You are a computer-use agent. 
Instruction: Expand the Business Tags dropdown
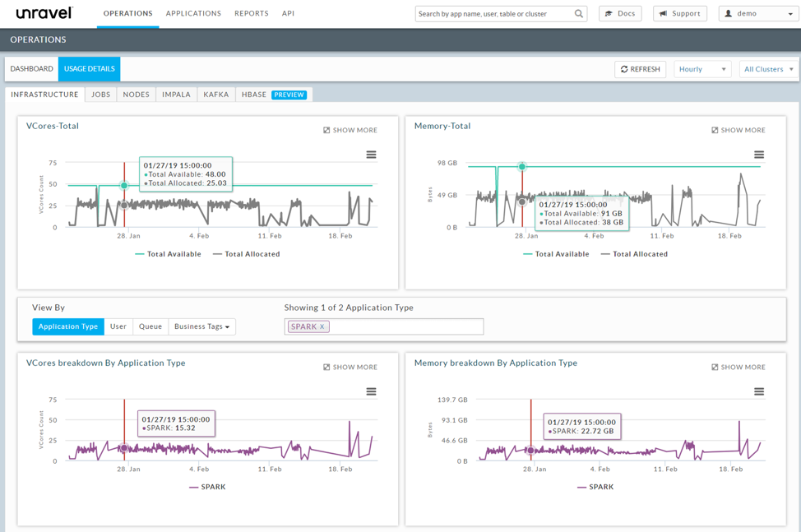pos(201,326)
